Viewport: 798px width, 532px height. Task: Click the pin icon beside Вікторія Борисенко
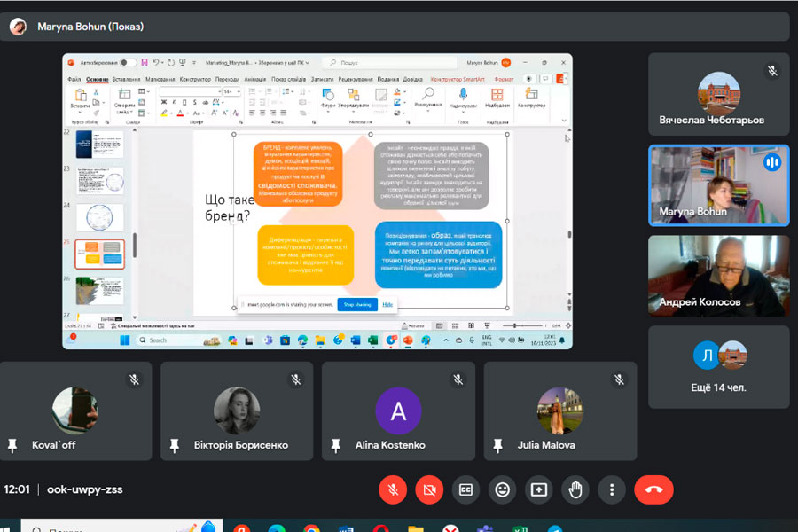coord(175,445)
